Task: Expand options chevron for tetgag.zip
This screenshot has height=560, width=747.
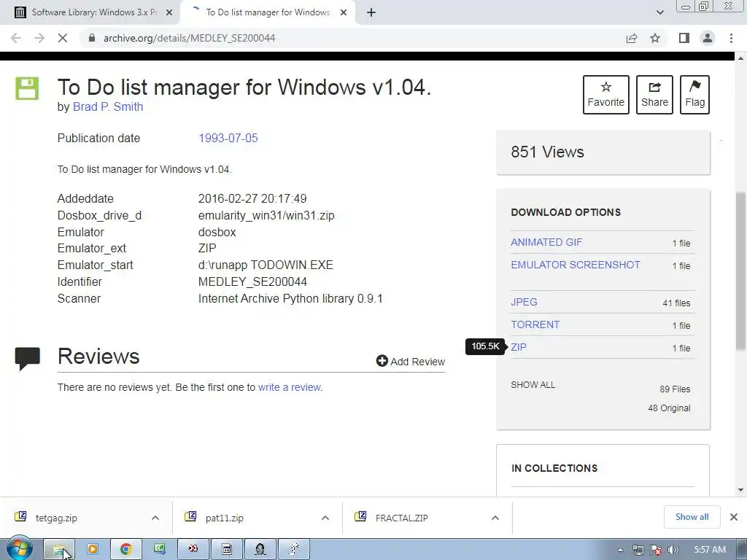Action: coord(155,518)
